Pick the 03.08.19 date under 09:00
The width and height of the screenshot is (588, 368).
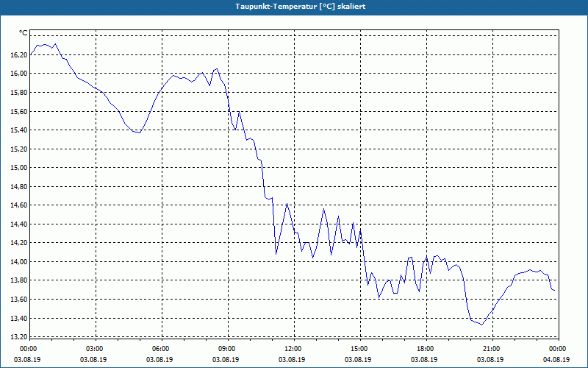tap(226, 360)
